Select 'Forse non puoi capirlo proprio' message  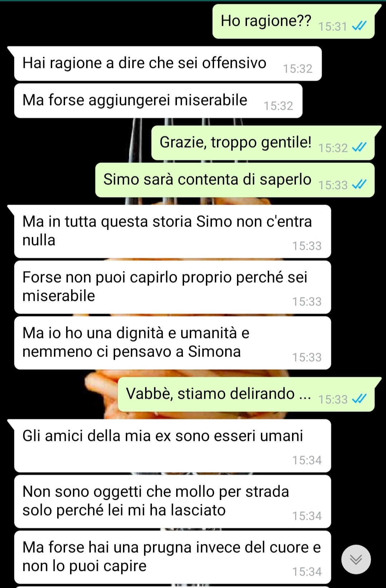pos(173,287)
